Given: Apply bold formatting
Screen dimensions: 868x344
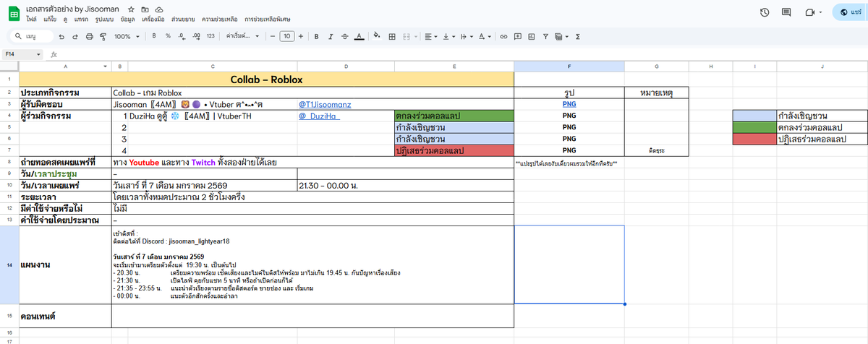Looking at the screenshot, I should [x=316, y=36].
